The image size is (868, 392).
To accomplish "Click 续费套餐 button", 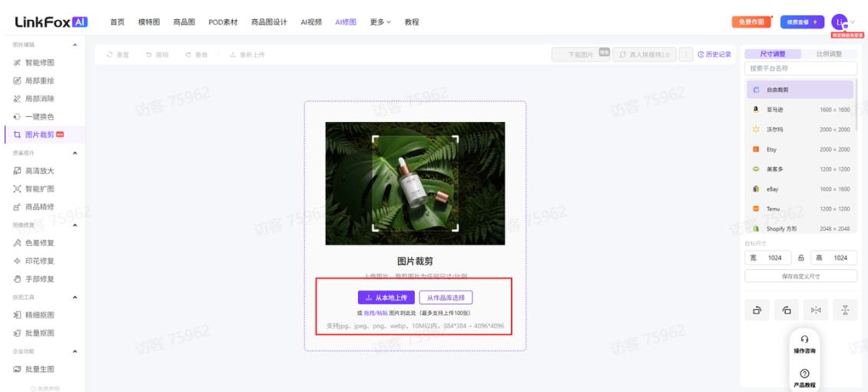I will [802, 22].
